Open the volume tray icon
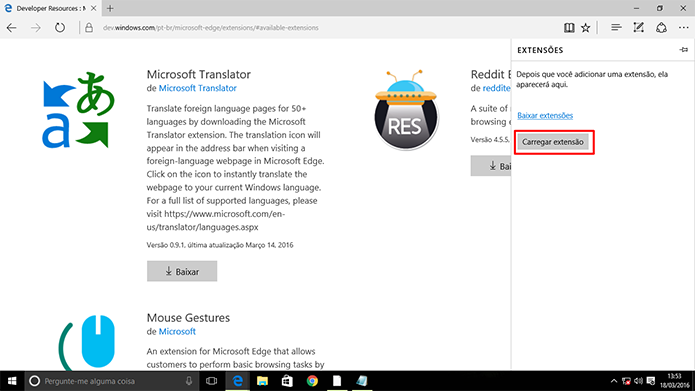Screen dimensions: 695x391 tap(638, 381)
